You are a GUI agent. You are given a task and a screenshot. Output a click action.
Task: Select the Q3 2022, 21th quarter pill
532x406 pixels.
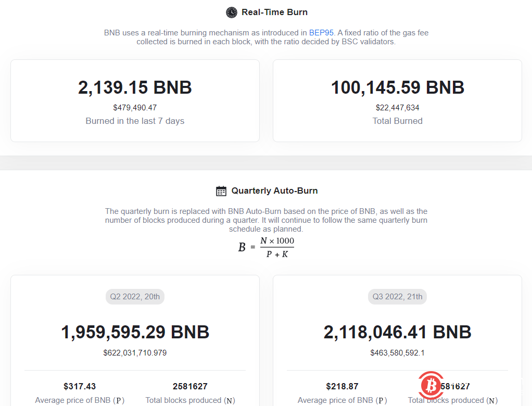point(397,297)
